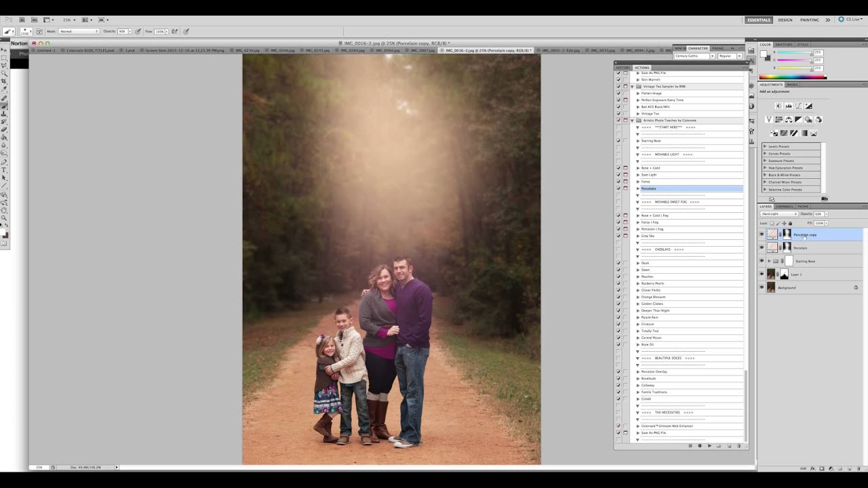The image size is (868, 488).
Task: Add a Posterize adjustment
Action: pos(785,134)
